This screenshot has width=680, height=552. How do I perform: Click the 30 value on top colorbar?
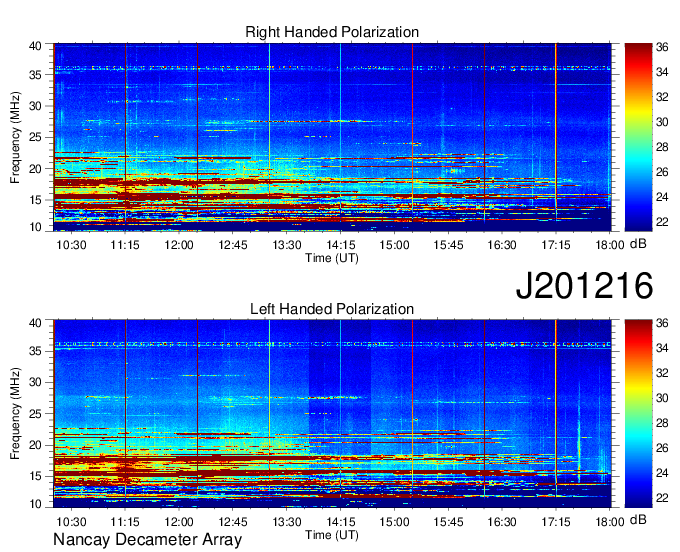(662, 122)
